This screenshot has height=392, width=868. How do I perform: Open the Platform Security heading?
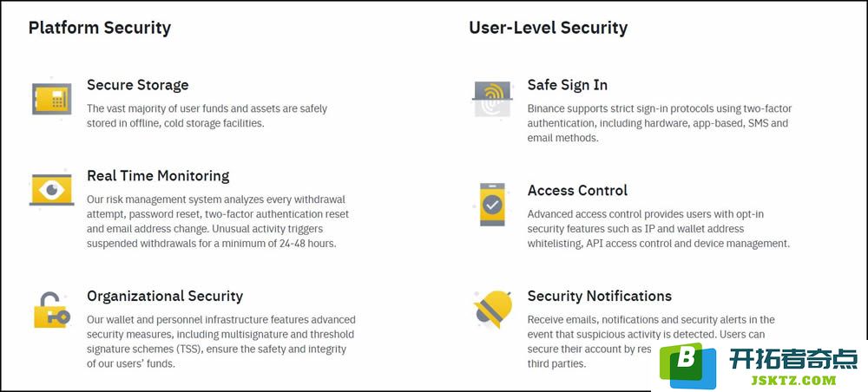pyautogui.click(x=100, y=28)
